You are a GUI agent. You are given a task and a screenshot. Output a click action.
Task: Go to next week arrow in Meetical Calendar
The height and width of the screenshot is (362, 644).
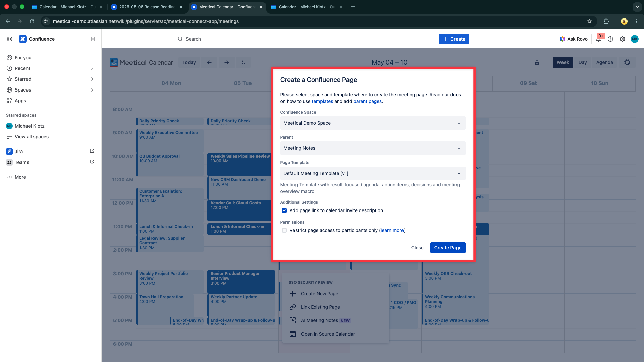pyautogui.click(x=227, y=62)
